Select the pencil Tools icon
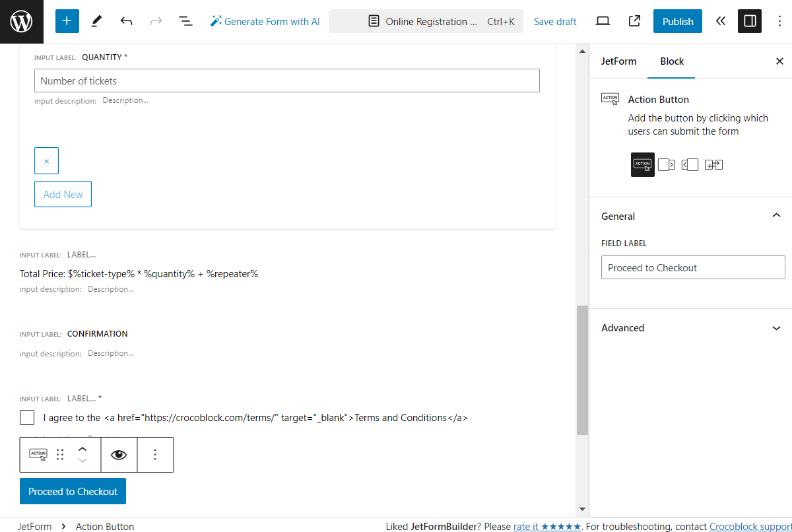This screenshot has height=532, width=792. tap(96, 21)
